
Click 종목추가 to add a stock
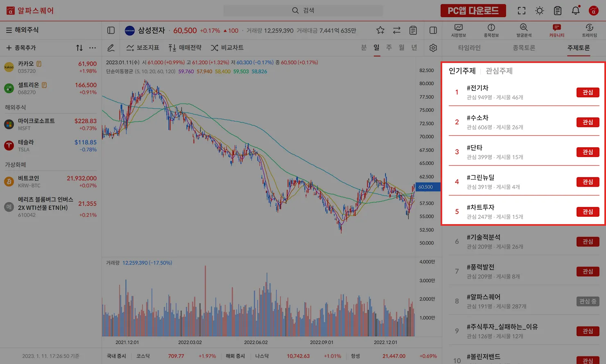(x=21, y=48)
